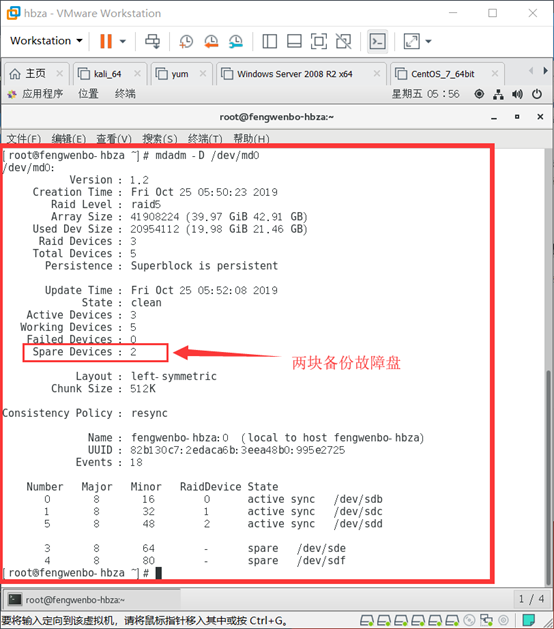Expand the power options arrow beside pause

tap(123, 41)
